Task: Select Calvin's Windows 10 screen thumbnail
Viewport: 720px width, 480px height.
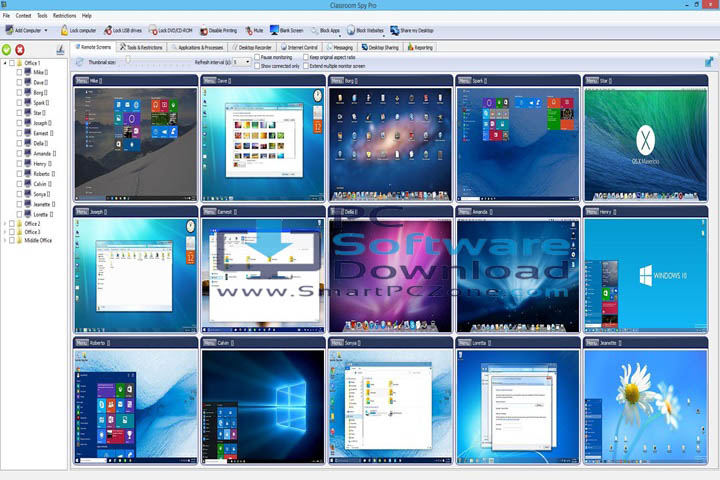Action: pyautogui.click(x=263, y=407)
